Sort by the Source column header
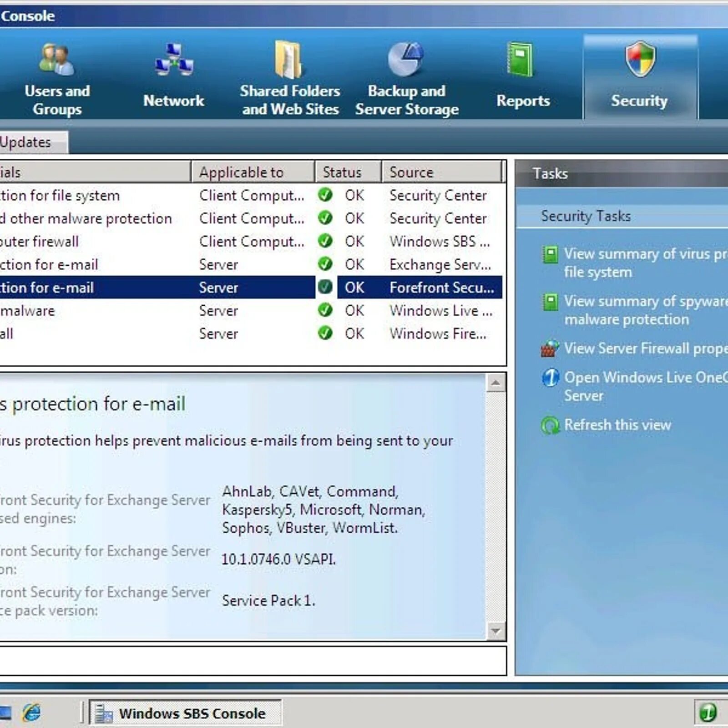The image size is (728, 728). tap(441, 172)
